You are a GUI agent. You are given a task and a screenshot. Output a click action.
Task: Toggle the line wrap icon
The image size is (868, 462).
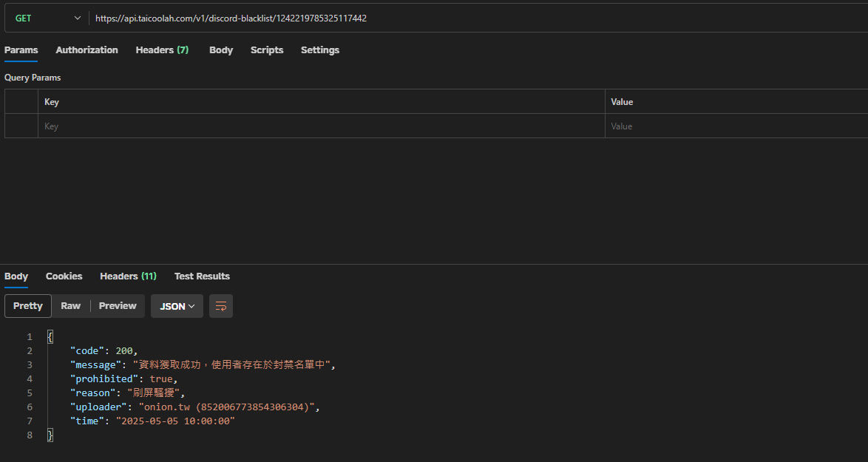tap(221, 306)
